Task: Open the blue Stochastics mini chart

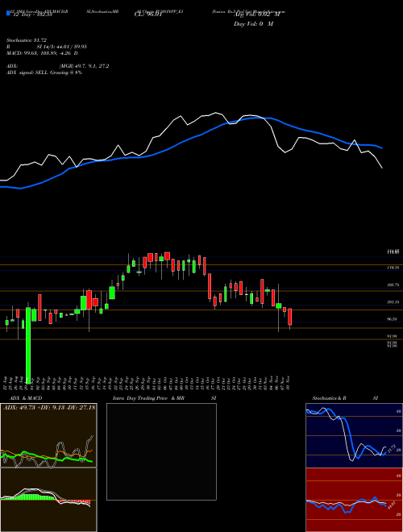Action: click(354, 435)
